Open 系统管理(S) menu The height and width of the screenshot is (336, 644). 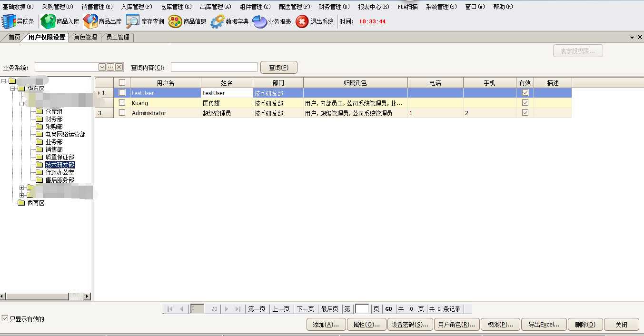click(441, 7)
